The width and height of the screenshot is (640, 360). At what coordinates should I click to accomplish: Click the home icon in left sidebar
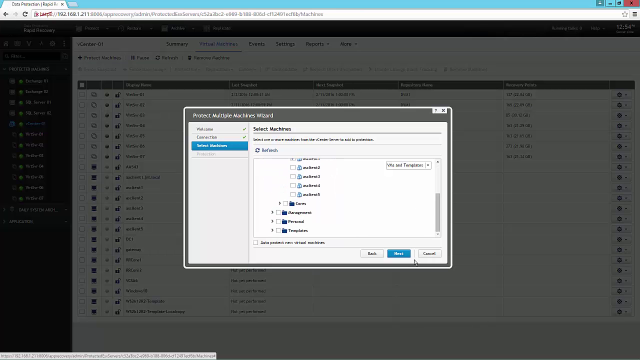pos(6,44)
